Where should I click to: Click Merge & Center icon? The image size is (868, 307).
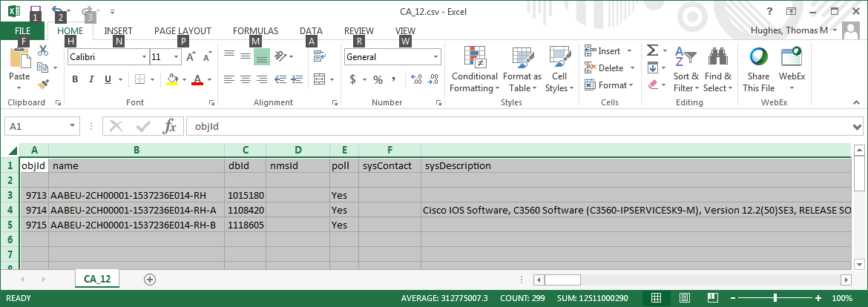[x=320, y=79]
